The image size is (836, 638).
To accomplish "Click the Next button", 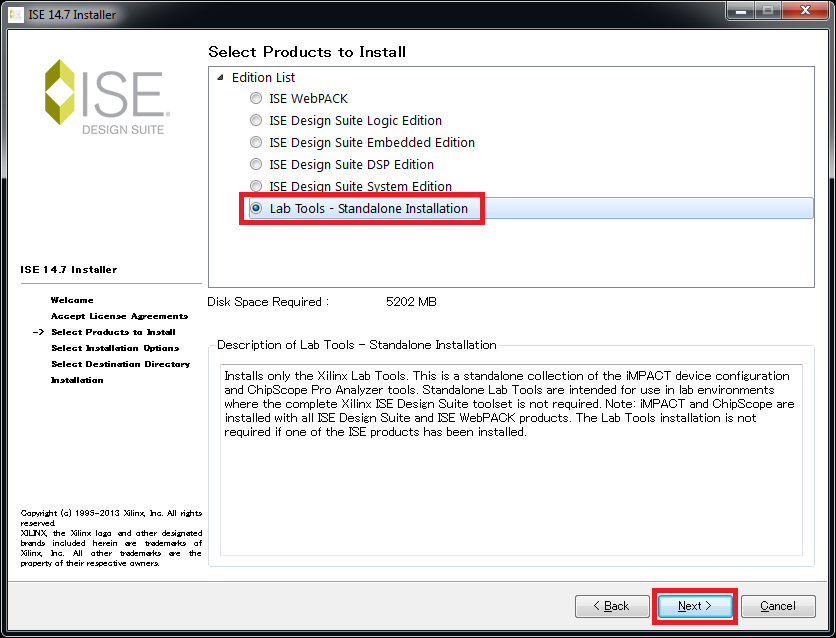I will (x=695, y=606).
